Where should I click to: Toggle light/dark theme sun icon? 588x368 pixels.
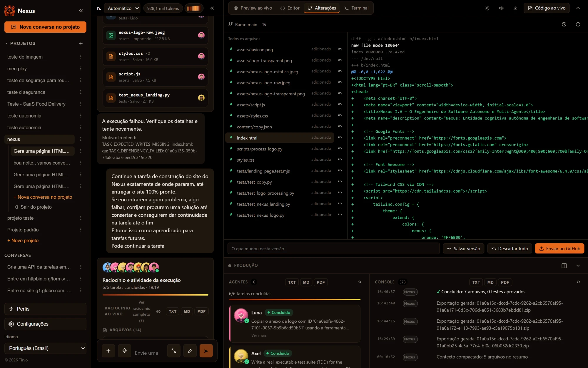coord(487,8)
